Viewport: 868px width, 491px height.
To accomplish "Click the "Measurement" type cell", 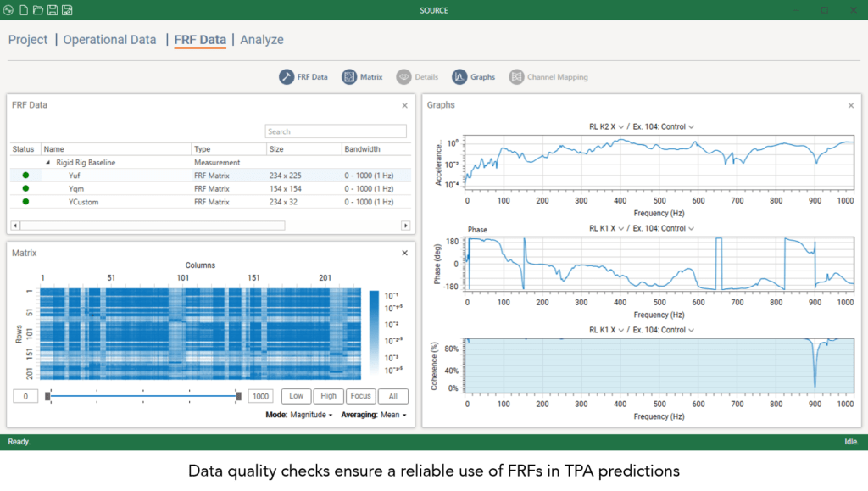I will coord(217,162).
